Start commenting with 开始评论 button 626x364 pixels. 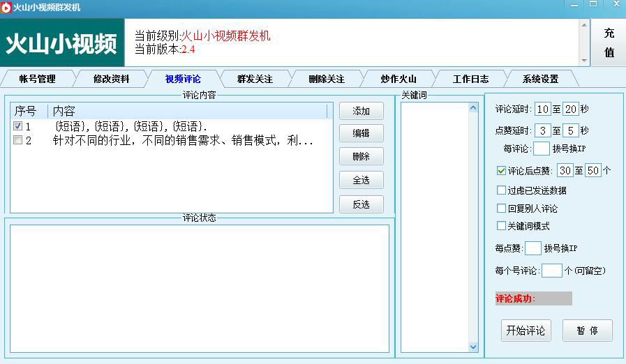526,331
